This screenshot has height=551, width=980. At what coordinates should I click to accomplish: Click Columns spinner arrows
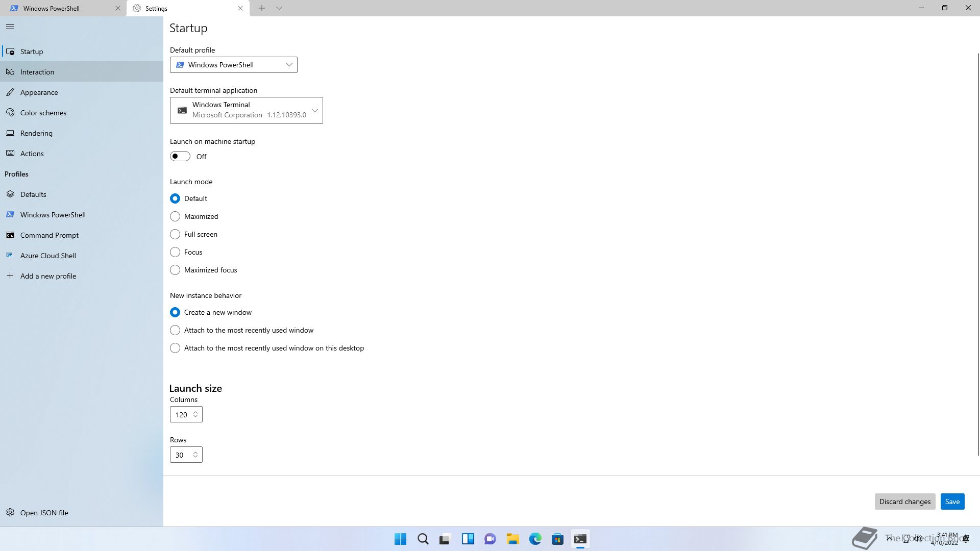(195, 414)
